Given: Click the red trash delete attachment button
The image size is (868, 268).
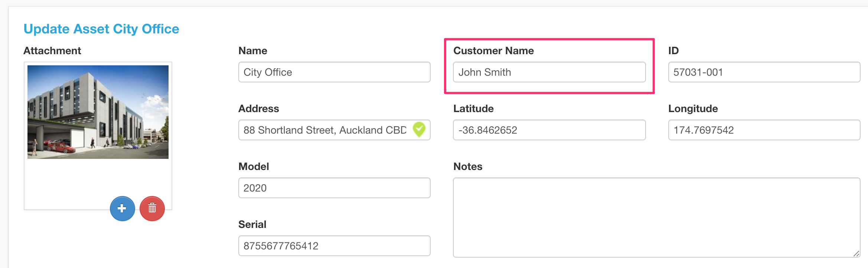Looking at the screenshot, I should pos(152,209).
